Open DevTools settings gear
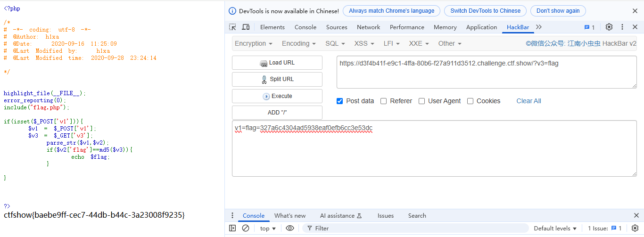This screenshot has width=644, height=237. [x=609, y=27]
